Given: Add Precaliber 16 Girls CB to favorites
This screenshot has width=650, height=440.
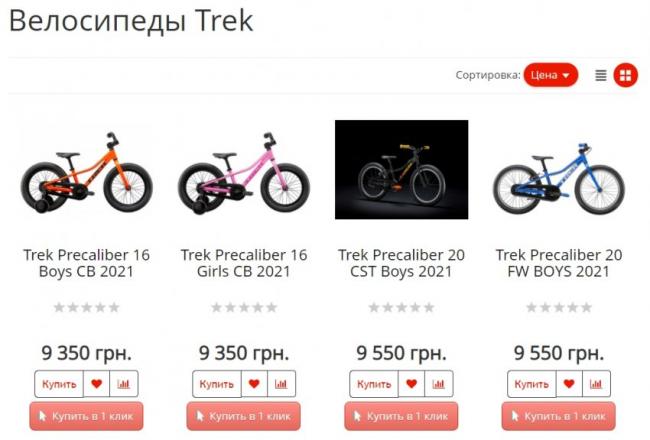Looking at the screenshot, I should pyautogui.click(x=254, y=384).
